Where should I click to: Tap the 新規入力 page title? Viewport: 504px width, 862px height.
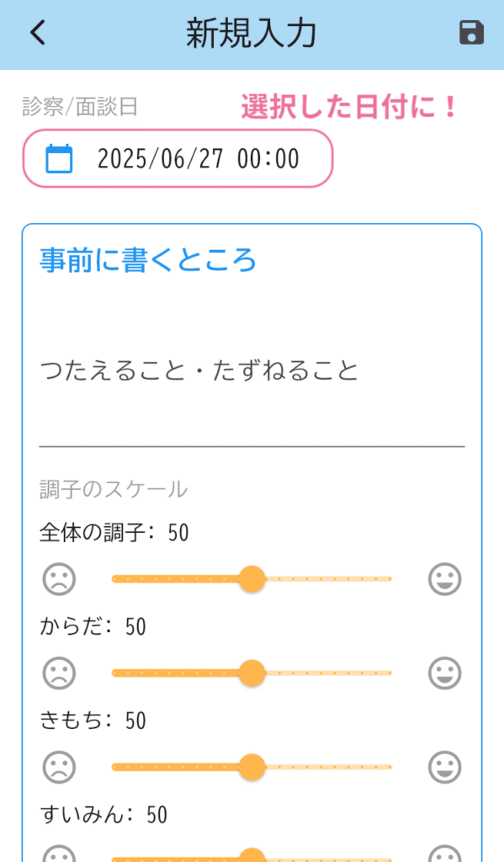[252, 33]
